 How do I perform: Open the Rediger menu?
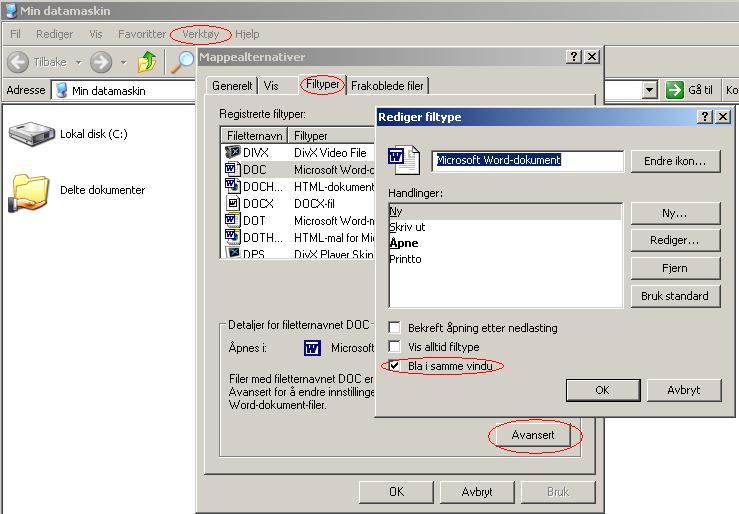pyautogui.click(x=55, y=34)
